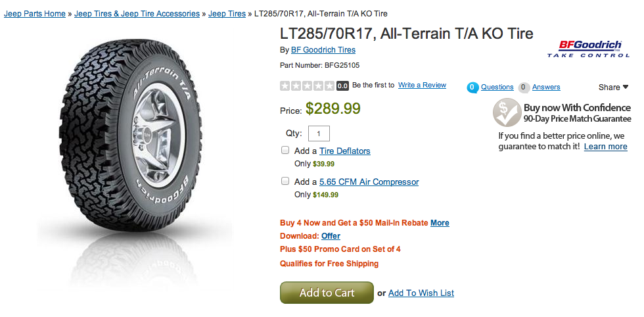The width and height of the screenshot is (644, 317).
Task: Open the rebate Offer download link
Action: tap(331, 236)
